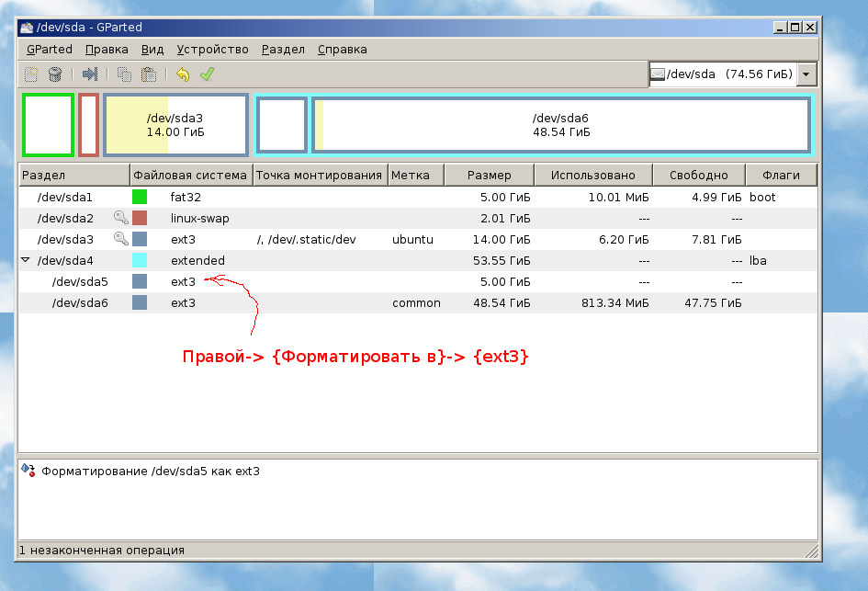The height and width of the screenshot is (591, 868).
Task: Open the Правка menu
Action: (107, 50)
